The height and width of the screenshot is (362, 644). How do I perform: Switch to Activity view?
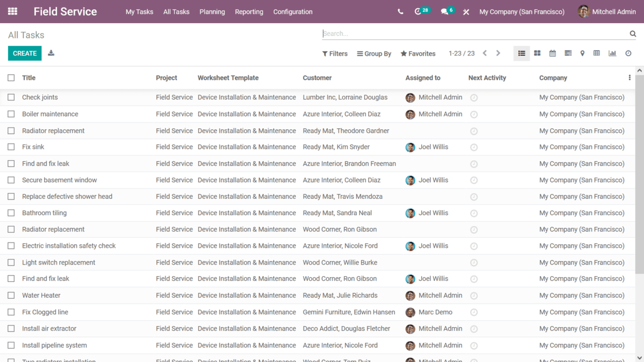pyautogui.click(x=628, y=53)
